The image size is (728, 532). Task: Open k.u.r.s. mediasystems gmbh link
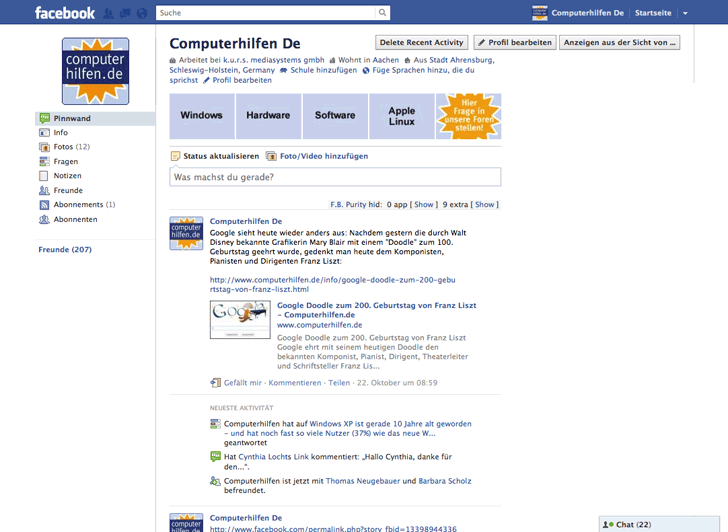pyautogui.click(x=274, y=60)
